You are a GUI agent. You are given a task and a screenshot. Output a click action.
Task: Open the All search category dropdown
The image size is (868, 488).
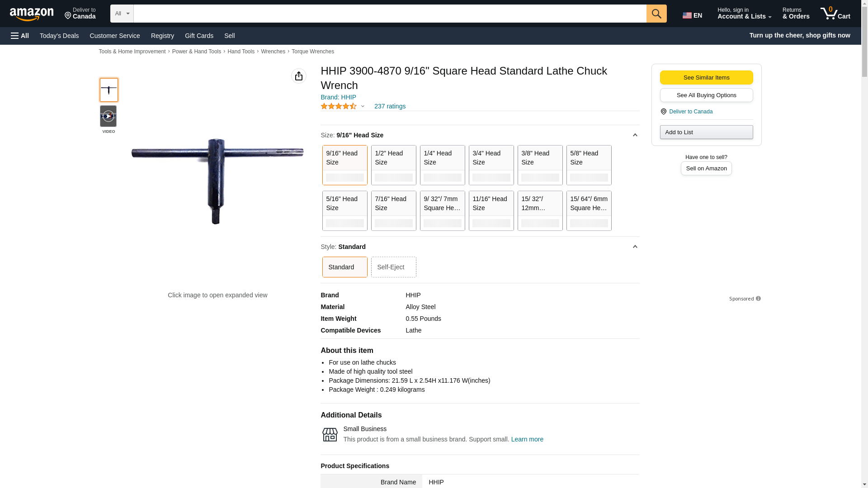point(122,14)
